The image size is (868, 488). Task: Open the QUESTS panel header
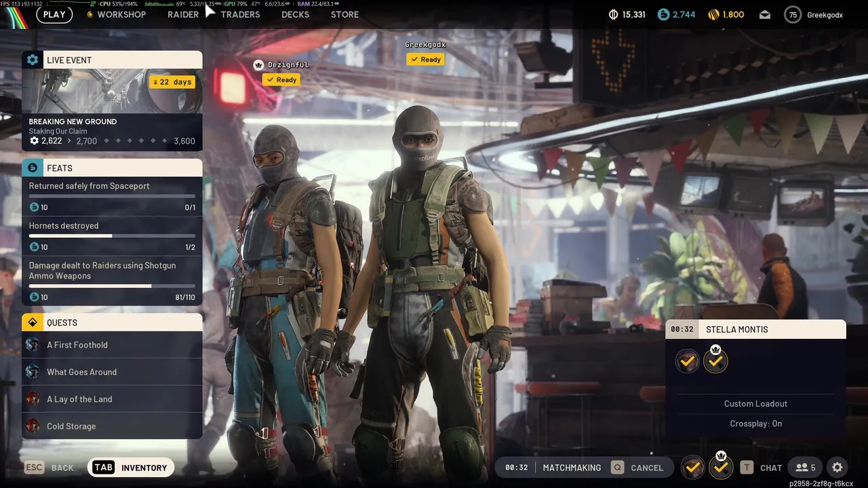pyautogui.click(x=112, y=322)
